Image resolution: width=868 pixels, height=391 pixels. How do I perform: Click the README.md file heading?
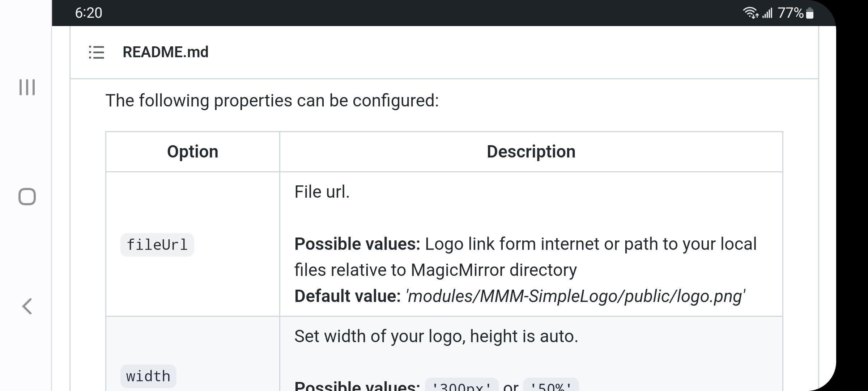(166, 52)
